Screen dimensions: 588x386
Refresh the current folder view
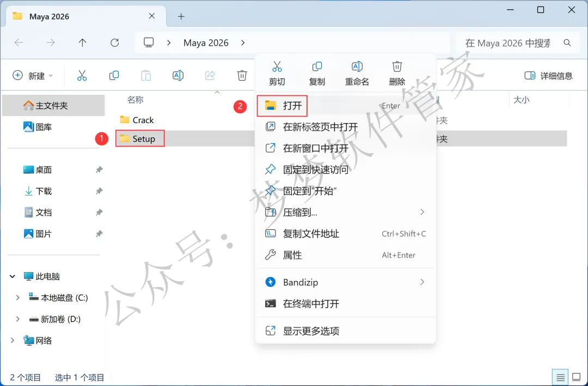point(115,43)
